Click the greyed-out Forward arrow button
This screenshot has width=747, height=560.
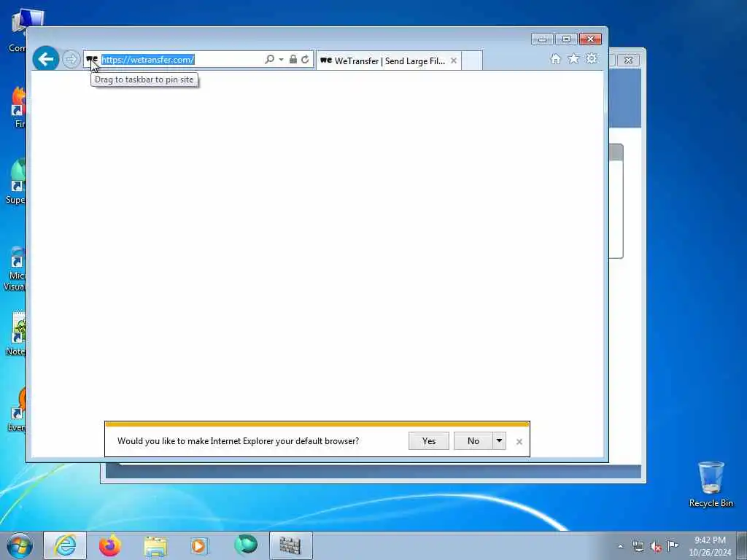click(71, 60)
